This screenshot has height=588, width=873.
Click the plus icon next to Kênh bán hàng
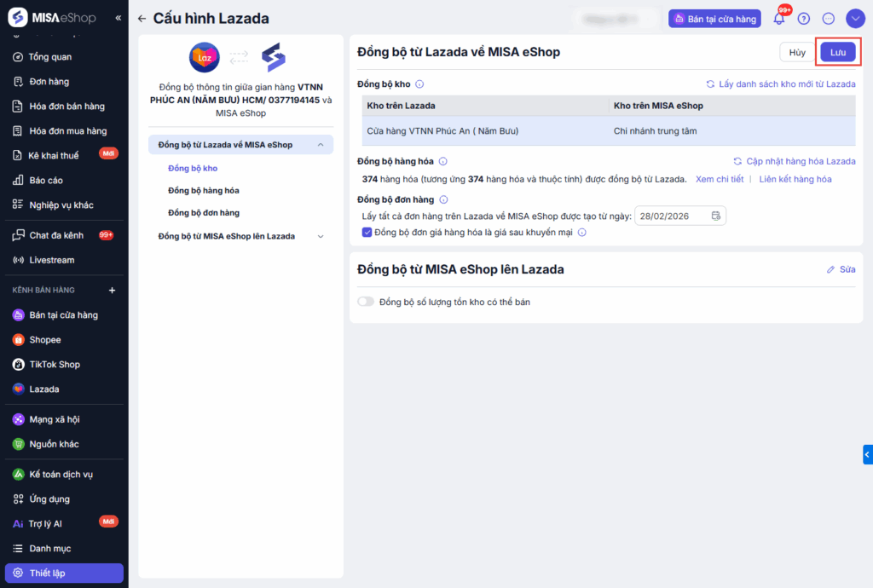point(112,290)
